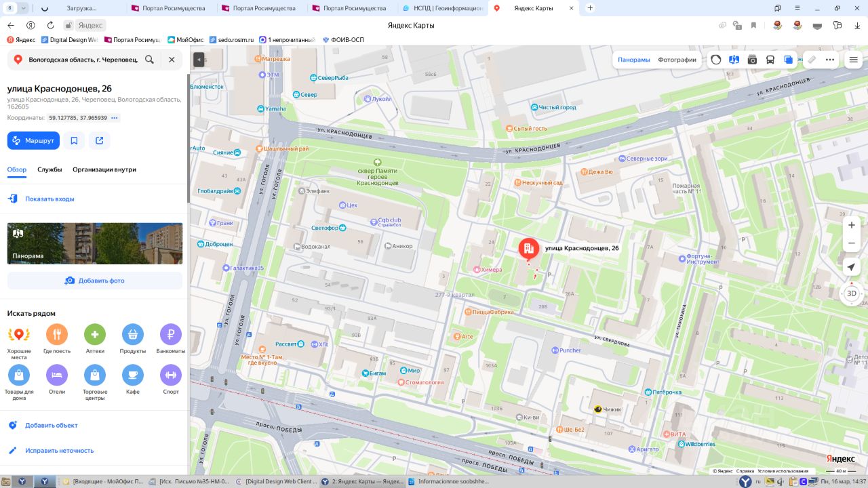
Task: Click the browser back arrow
Action: pyautogui.click(x=10, y=25)
